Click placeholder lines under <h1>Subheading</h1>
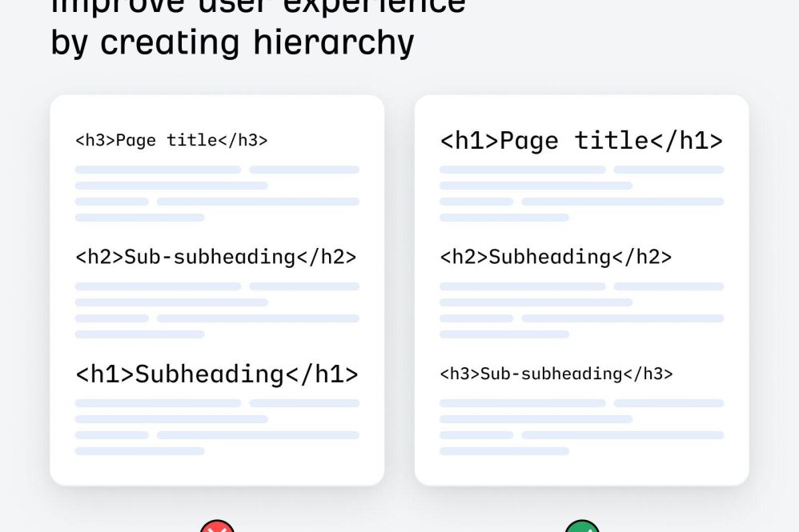Screen dimensions: 799x532 216,426
